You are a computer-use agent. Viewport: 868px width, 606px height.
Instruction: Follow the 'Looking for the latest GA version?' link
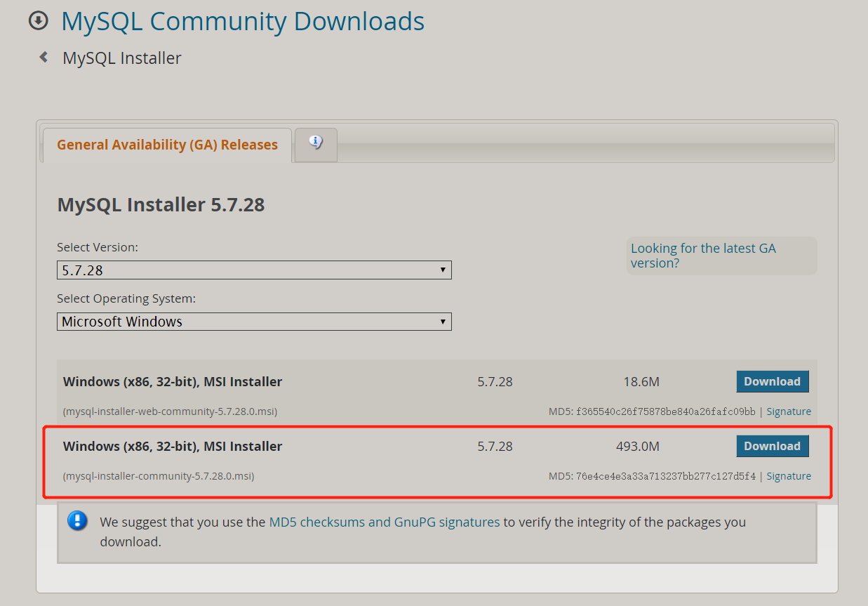703,256
